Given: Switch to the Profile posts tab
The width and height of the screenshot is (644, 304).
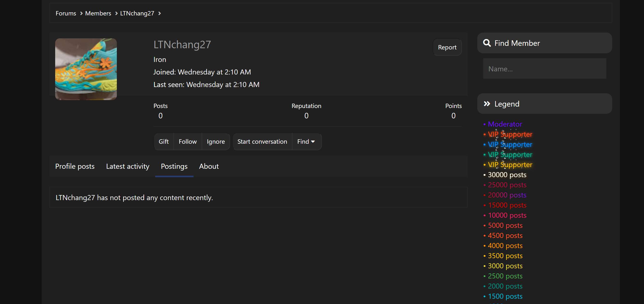Looking at the screenshot, I should pyautogui.click(x=75, y=166).
